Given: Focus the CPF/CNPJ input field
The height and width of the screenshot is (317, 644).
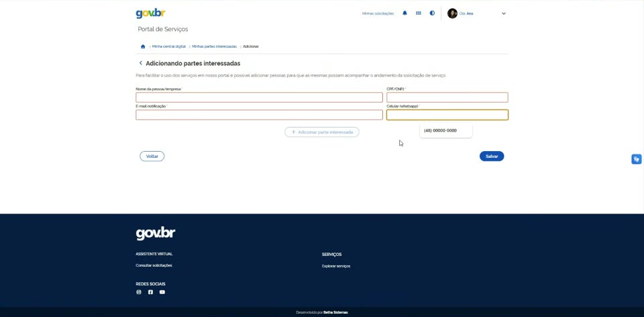Looking at the screenshot, I should click(x=447, y=97).
